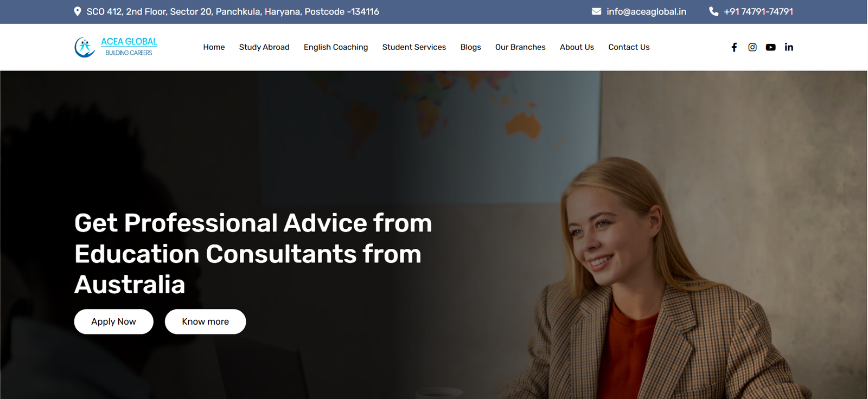
Task: Open the Study Abroad menu
Action: pyautogui.click(x=264, y=47)
